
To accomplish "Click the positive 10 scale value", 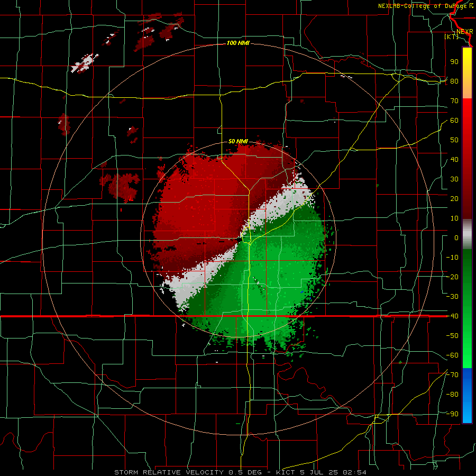I will point(454,218).
